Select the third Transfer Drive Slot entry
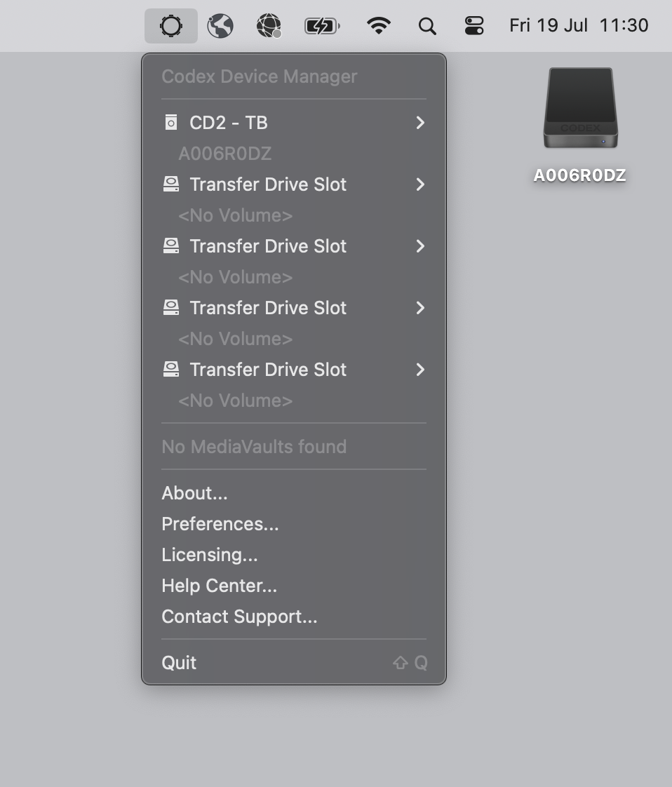The width and height of the screenshot is (672, 787). [x=294, y=308]
